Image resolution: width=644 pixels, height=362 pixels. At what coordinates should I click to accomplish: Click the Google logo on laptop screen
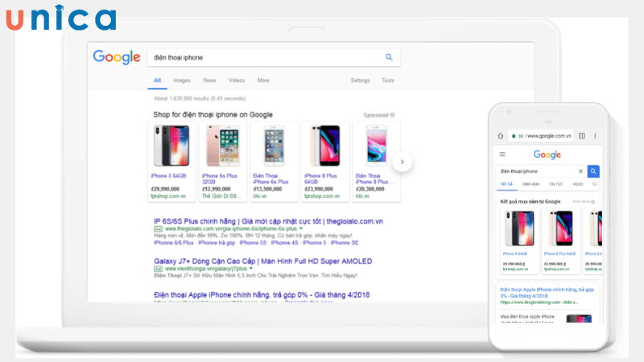(x=117, y=57)
